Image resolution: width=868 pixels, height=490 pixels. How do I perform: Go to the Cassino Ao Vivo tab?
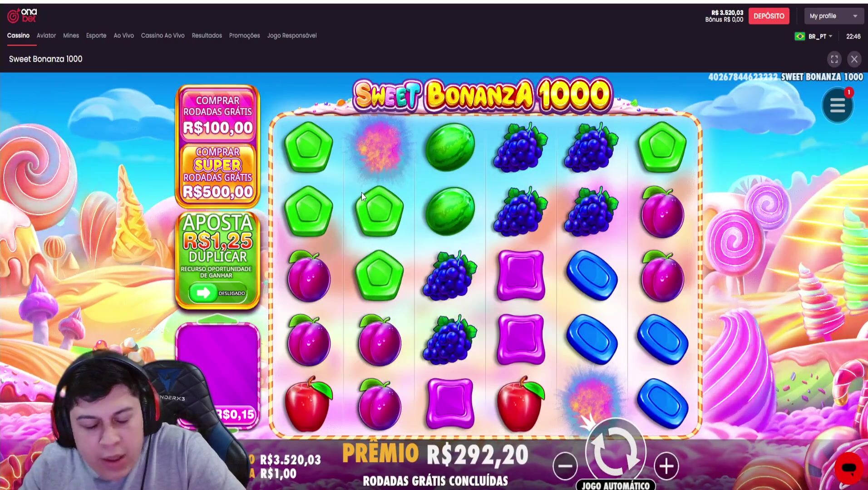163,35
